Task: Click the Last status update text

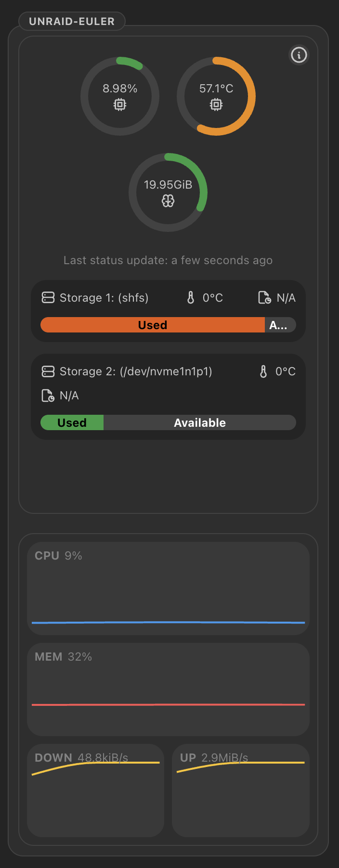Action: tap(168, 260)
